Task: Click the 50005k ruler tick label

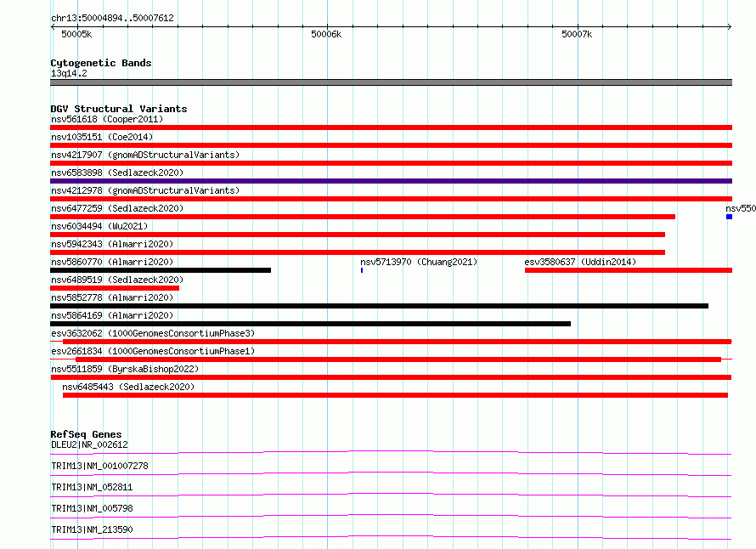Action: (76, 34)
